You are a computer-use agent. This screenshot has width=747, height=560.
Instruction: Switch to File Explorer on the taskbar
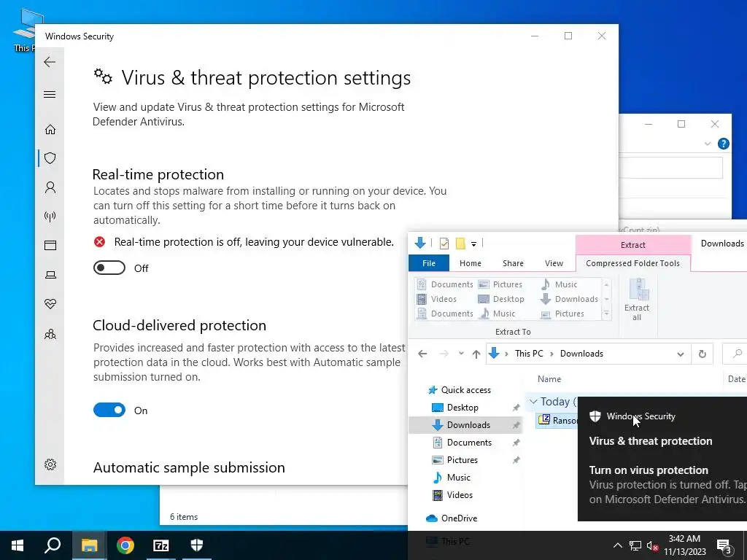(89, 545)
